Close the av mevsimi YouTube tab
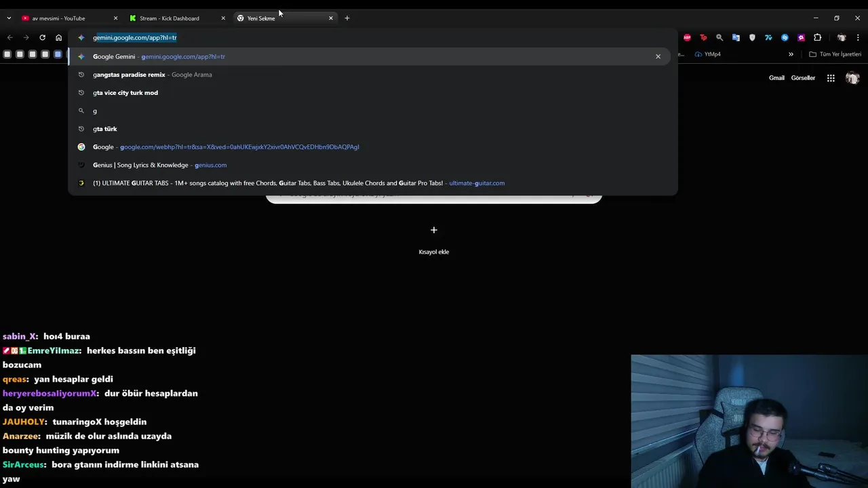 pos(115,18)
